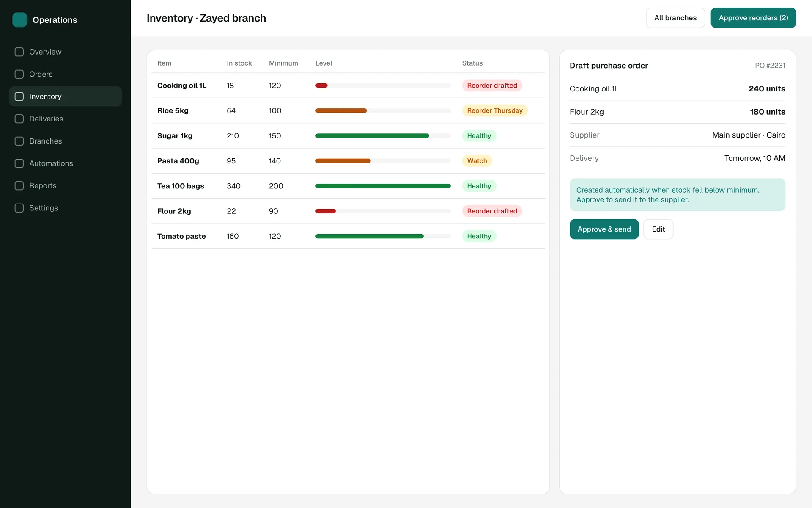Viewport: 812px width, 508px height.
Task: Click the Operations logo icon
Action: click(x=20, y=20)
